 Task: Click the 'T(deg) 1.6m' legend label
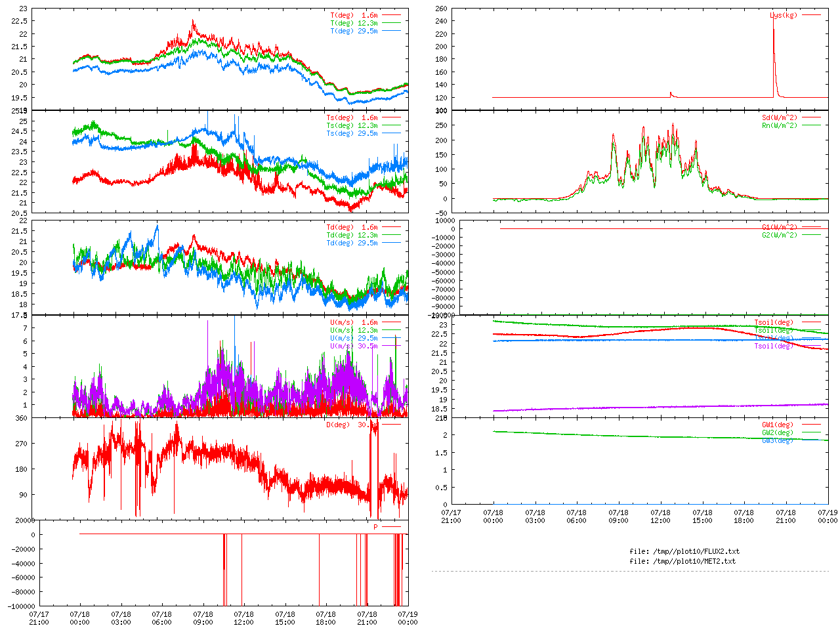pyautogui.click(x=354, y=15)
